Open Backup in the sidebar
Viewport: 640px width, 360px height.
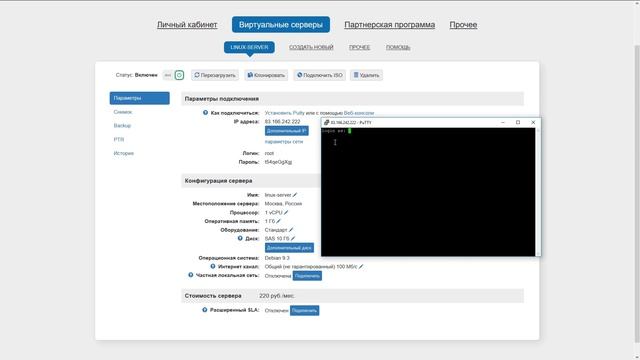coord(122,126)
